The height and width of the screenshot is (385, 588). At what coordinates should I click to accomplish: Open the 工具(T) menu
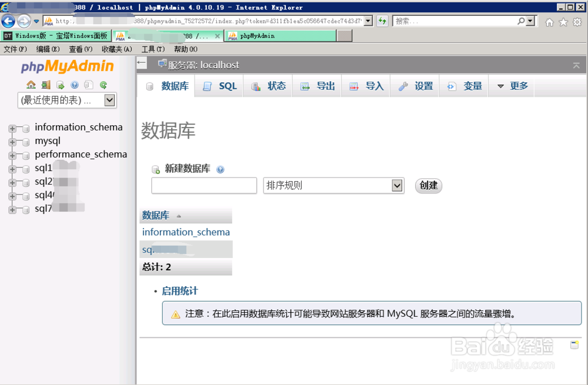153,49
